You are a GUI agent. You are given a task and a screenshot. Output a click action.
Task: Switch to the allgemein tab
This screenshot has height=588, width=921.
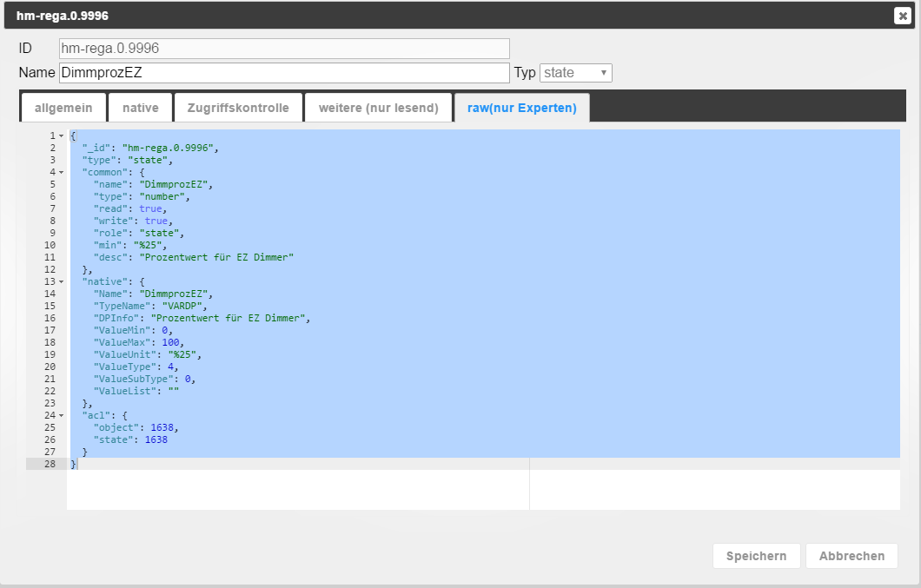(63, 108)
